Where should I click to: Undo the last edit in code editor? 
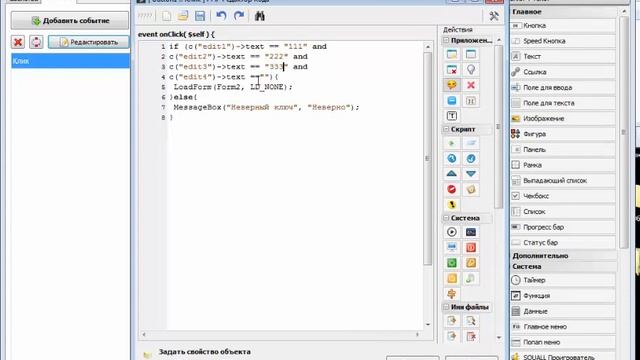pos(221,16)
